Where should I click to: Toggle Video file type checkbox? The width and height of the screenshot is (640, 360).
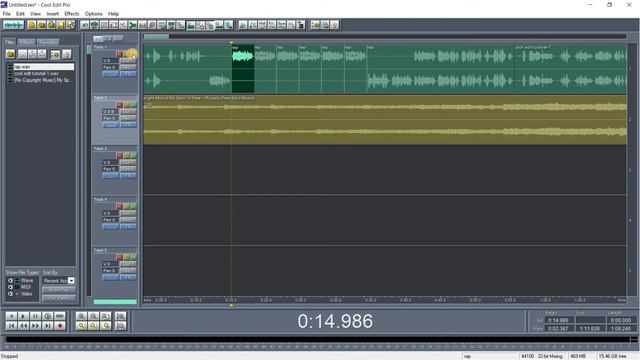(10, 294)
